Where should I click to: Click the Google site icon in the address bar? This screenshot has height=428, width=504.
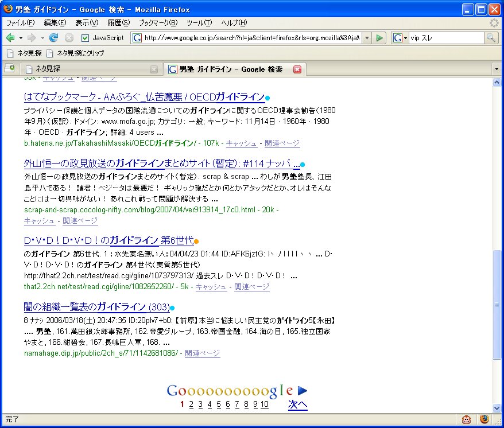(137, 38)
